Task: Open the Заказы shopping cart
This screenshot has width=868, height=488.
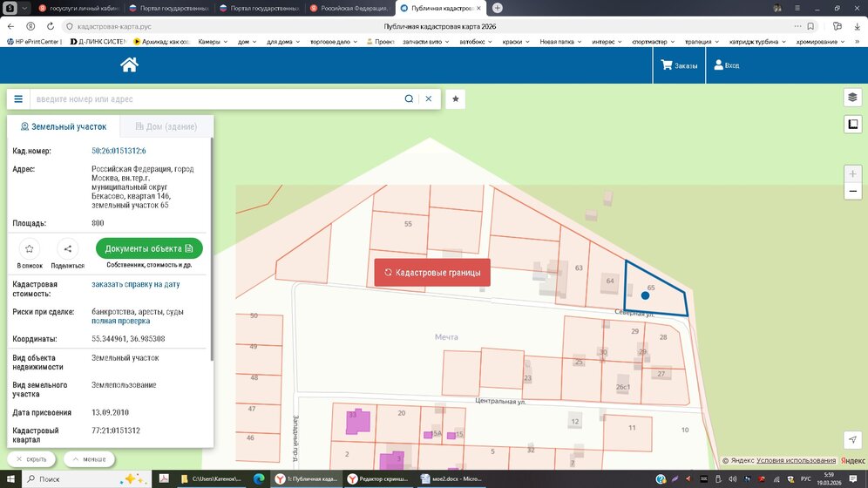Action: 679,65
